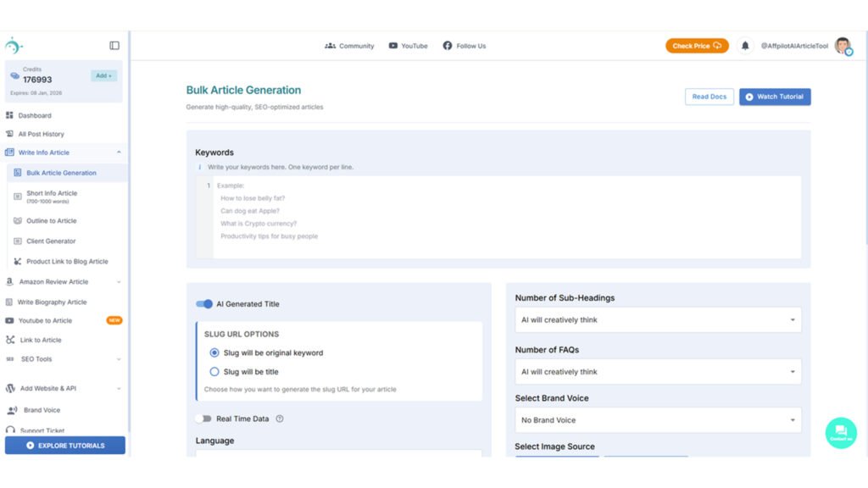
Task: Expand the Select Brand Voice dropdown
Action: pyautogui.click(x=658, y=420)
